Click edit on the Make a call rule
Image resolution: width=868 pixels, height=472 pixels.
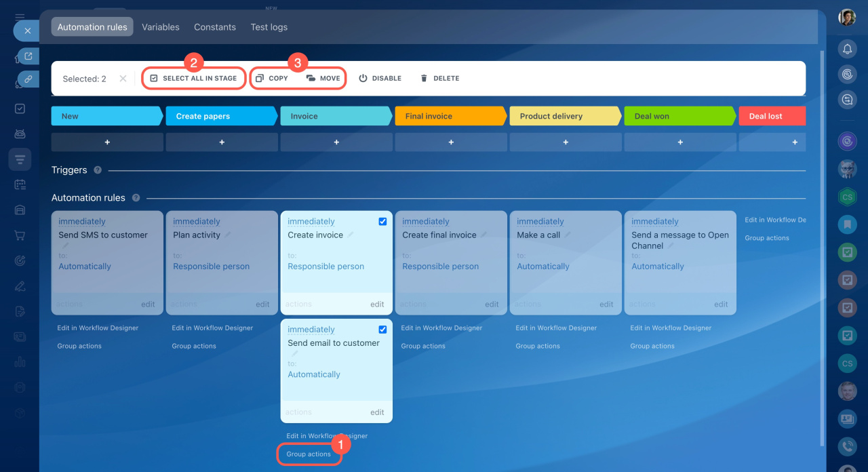pos(606,304)
